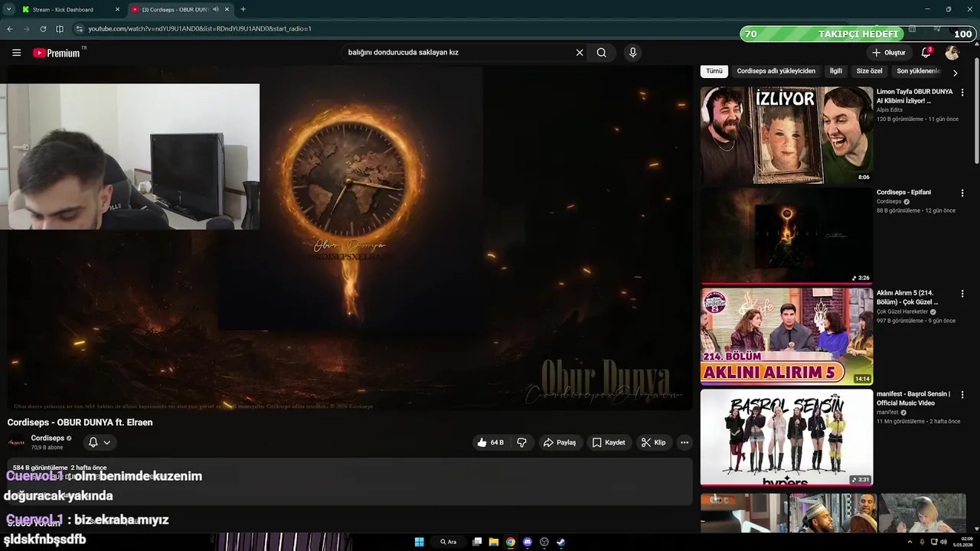Select the İlgili filter chip
Screen dimensions: 980x551
coord(836,71)
